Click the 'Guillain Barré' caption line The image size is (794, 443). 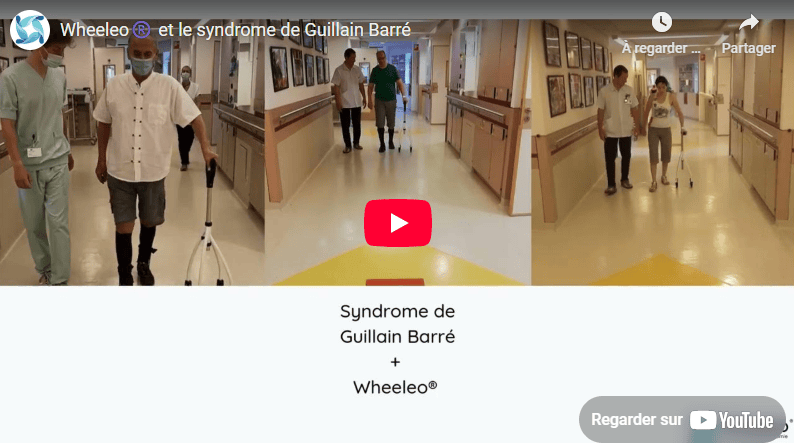coord(398,337)
